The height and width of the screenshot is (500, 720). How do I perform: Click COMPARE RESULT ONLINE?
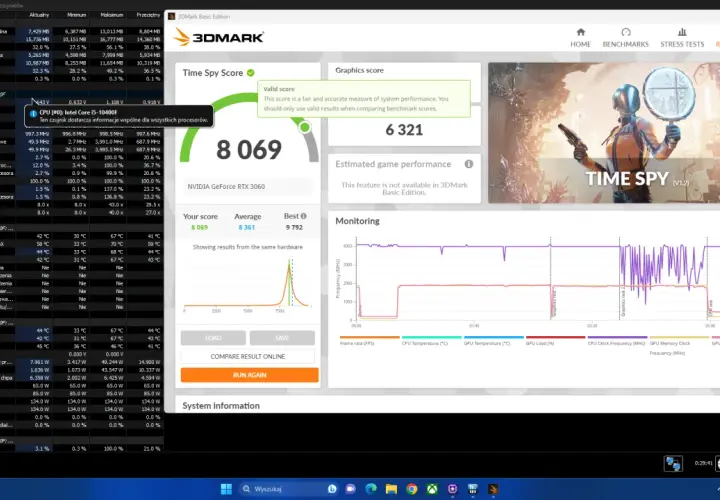(x=248, y=356)
